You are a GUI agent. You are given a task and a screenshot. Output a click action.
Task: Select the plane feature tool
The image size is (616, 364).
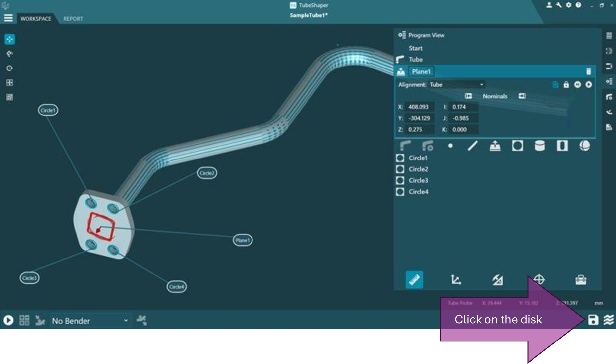(495, 146)
